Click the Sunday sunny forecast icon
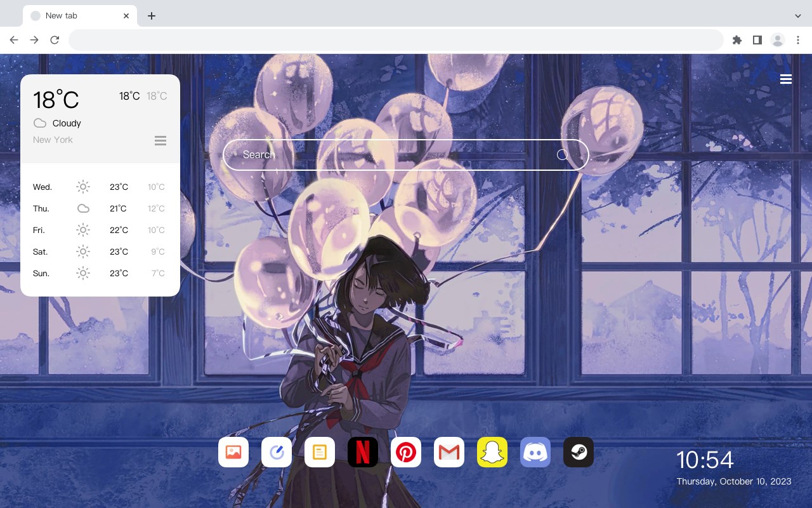The height and width of the screenshot is (508, 812). [83, 273]
